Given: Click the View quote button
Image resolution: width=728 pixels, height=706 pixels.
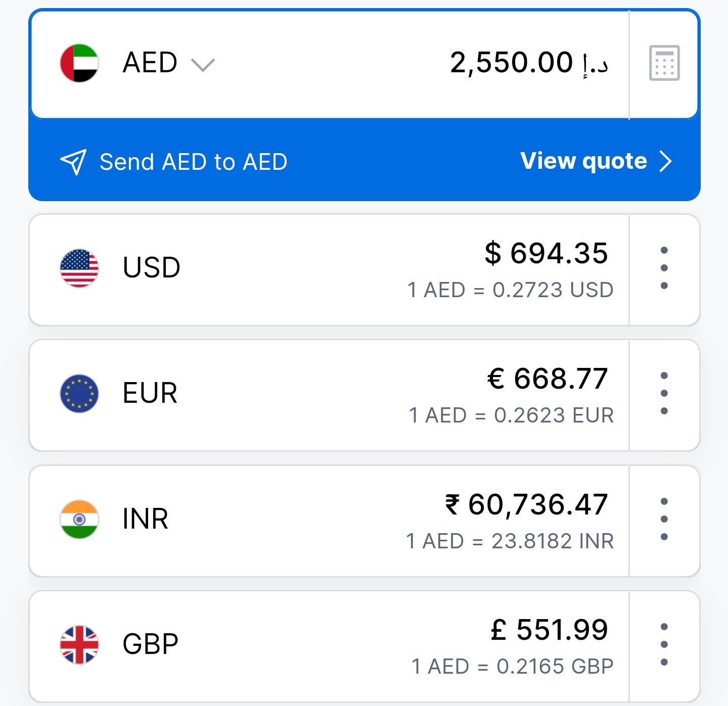Looking at the screenshot, I should (584, 161).
